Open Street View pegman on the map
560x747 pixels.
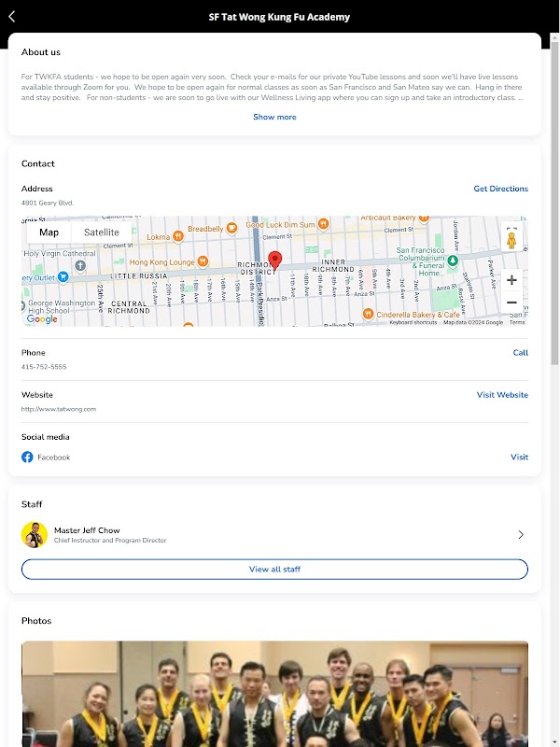(511, 240)
